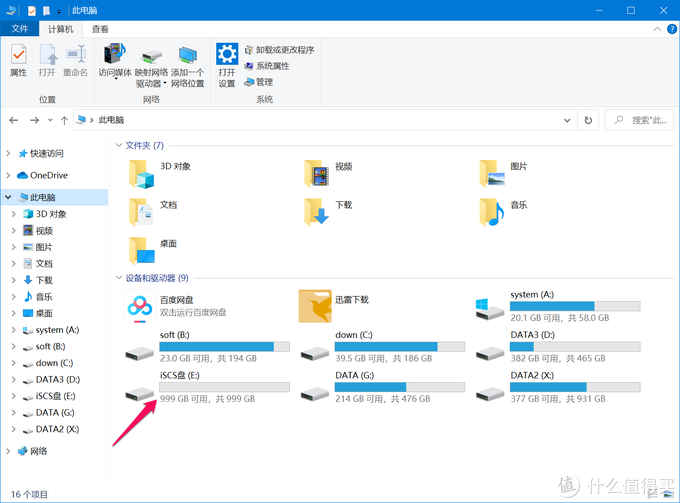Collapse the 设备和驱动器 (9) group
This screenshot has height=503, width=680.
[119, 278]
